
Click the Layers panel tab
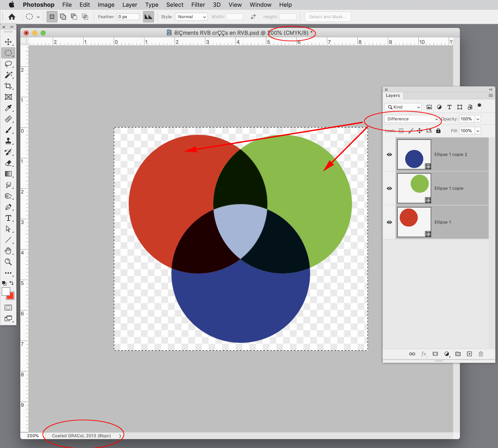(x=393, y=96)
